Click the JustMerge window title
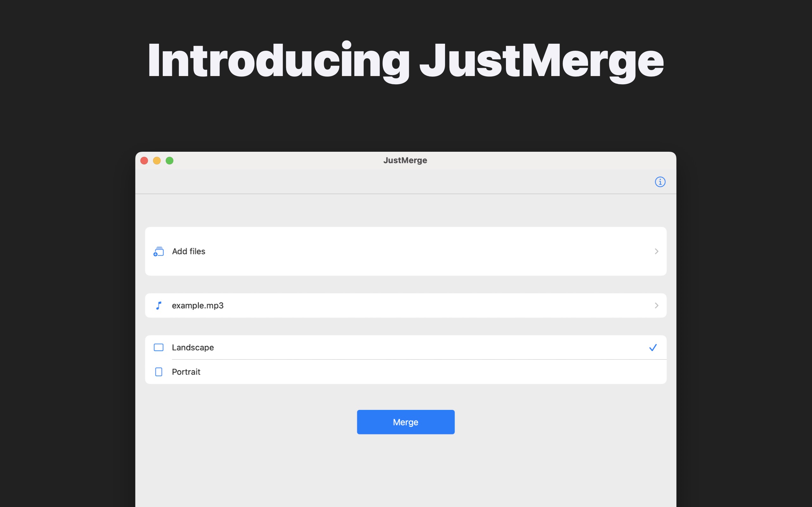The image size is (812, 507). [405, 160]
